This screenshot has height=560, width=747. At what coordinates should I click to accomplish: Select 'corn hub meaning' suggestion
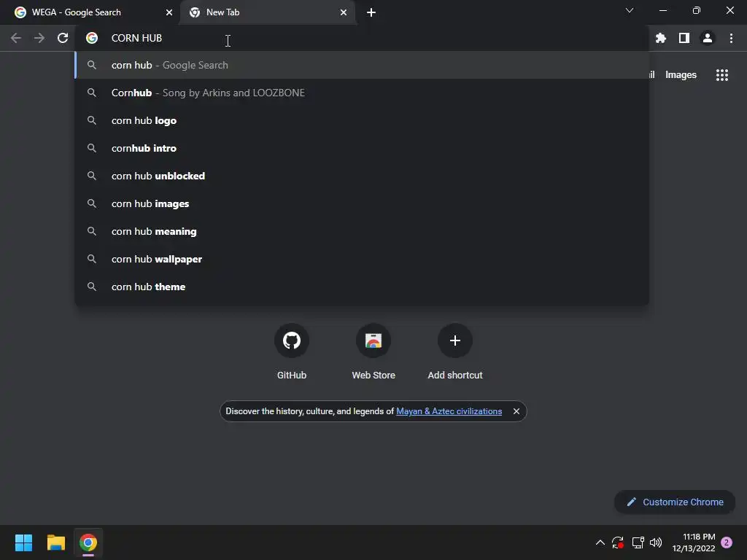362,231
